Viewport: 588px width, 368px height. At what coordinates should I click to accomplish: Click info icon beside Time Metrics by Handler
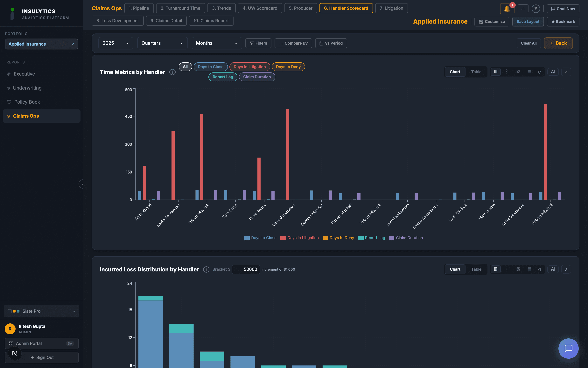[172, 72]
